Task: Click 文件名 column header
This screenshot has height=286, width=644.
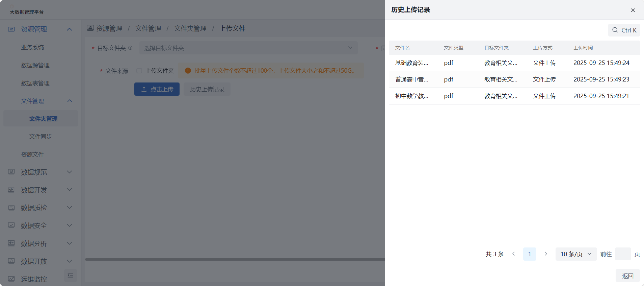Action: pyautogui.click(x=402, y=48)
